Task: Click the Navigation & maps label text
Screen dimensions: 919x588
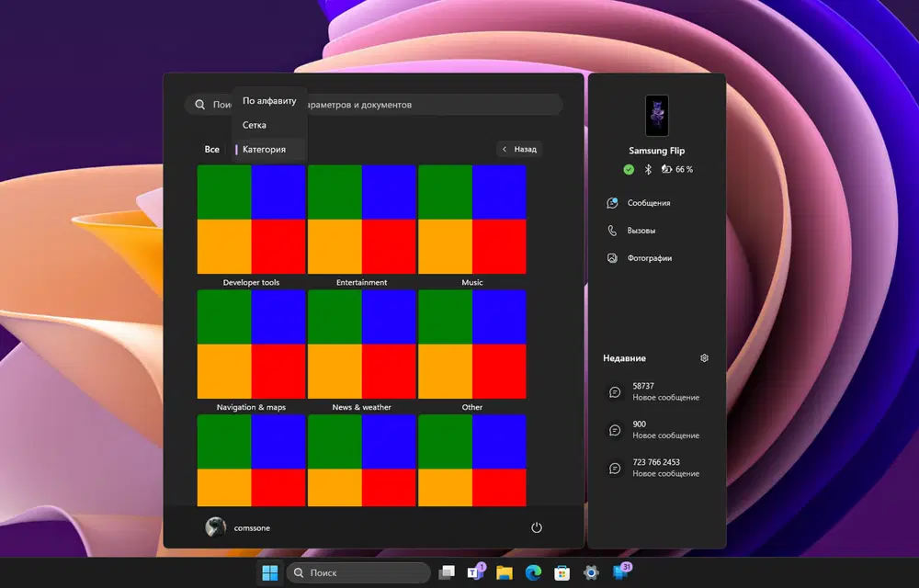Action: coord(252,407)
